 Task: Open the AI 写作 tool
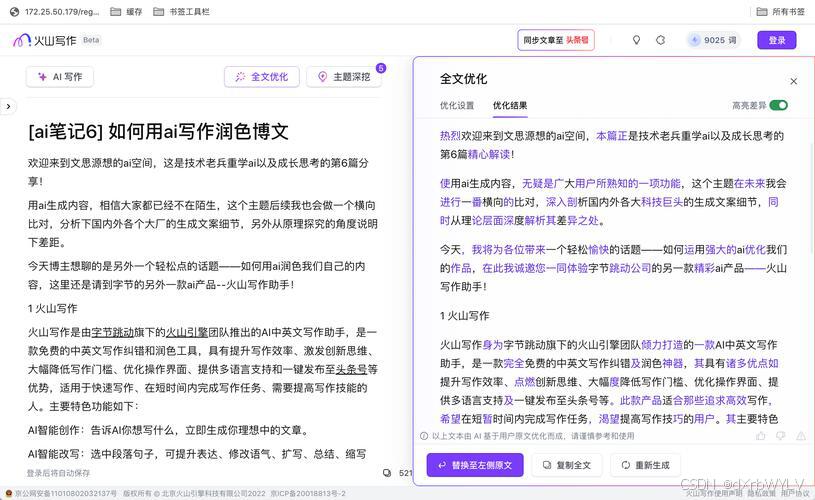(60, 77)
